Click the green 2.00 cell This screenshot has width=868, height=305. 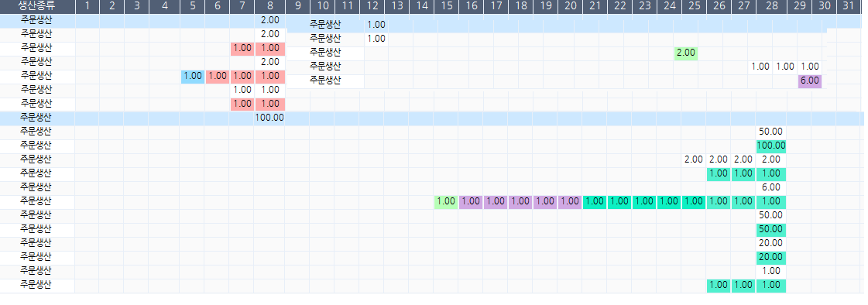point(686,53)
